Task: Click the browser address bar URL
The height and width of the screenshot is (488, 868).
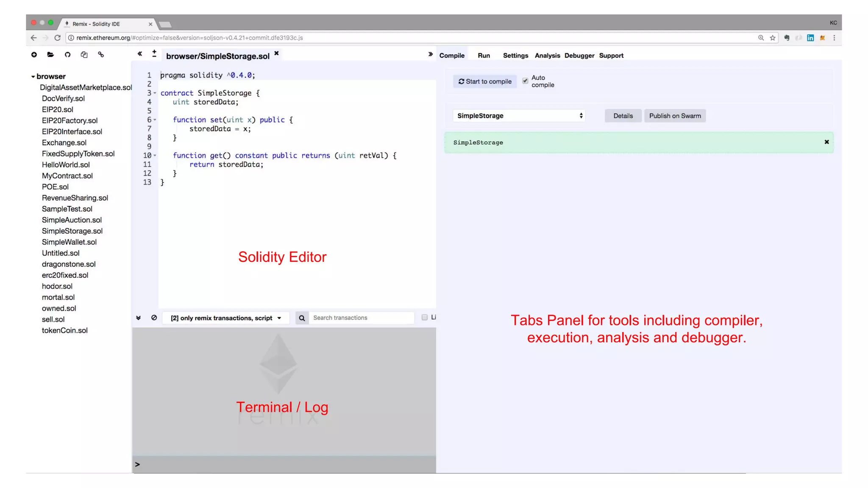Action: [x=189, y=38]
